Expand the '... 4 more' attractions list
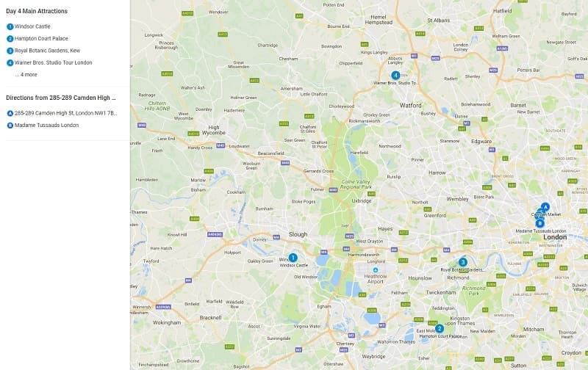This screenshot has height=370, width=588. pyautogui.click(x=26, y=75)
